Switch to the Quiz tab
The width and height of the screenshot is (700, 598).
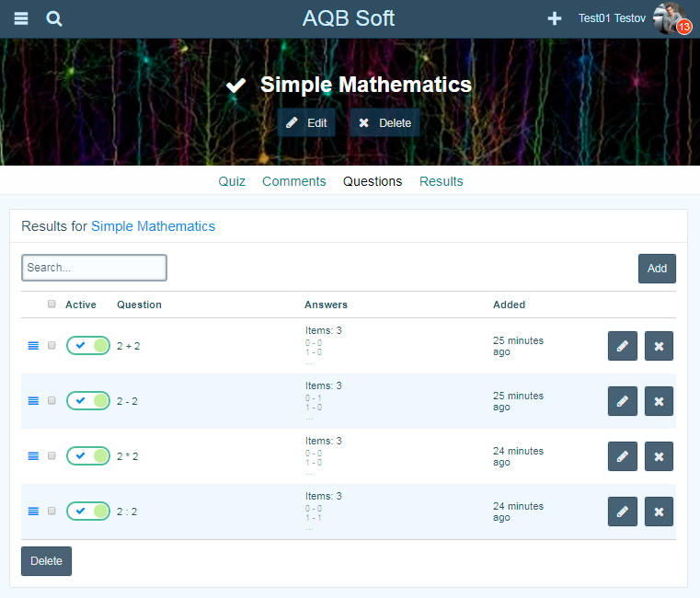coord(232,181)
